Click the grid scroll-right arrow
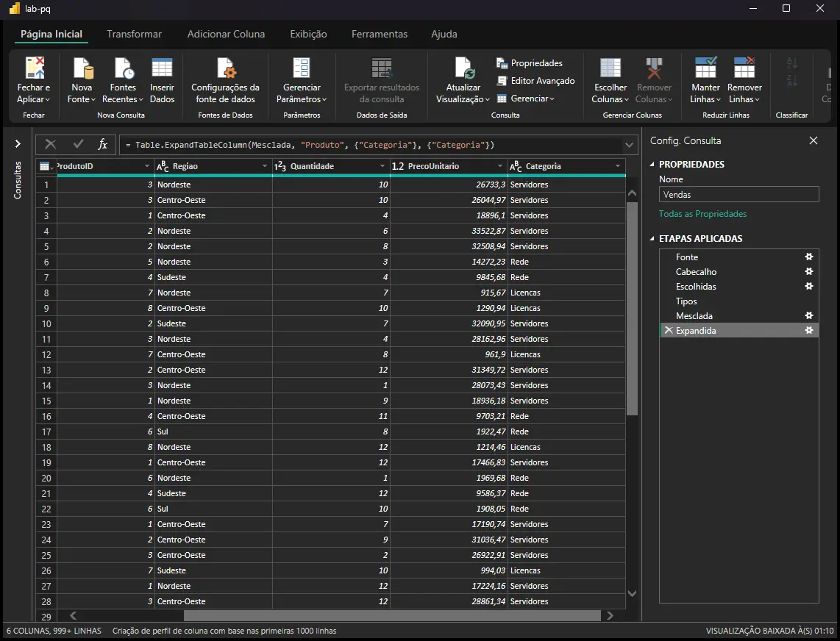This screenshot has height=641, width=840. 611,616
